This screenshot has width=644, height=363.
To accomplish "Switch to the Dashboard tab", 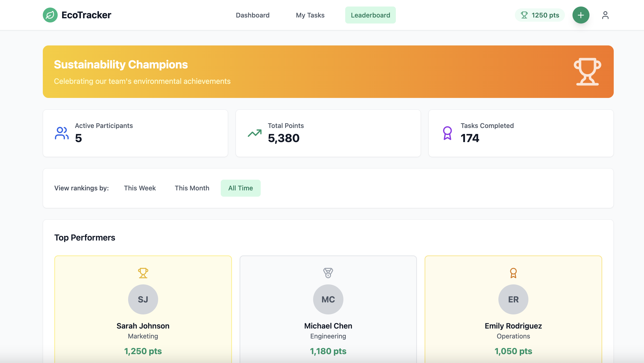I will [253, 15].
